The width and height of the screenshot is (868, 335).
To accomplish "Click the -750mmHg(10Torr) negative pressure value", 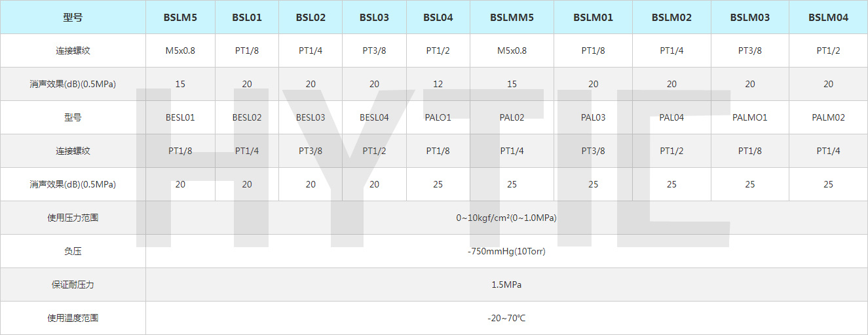I will [506, 251].
